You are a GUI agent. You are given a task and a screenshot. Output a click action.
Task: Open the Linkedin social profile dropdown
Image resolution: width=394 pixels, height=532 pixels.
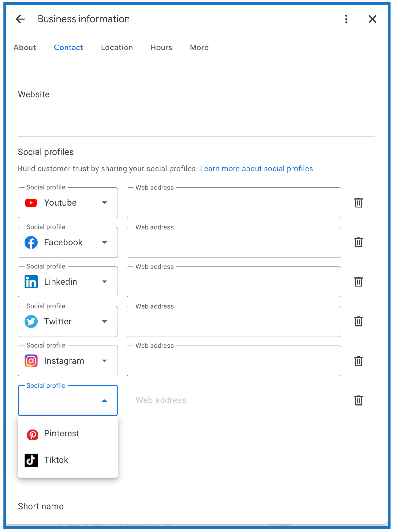coord(68,282)
